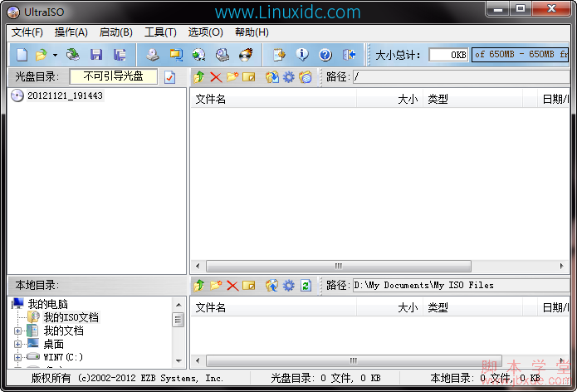Open the 工具(T) menu
Screen dimensions: 577x392
point(160,32)
